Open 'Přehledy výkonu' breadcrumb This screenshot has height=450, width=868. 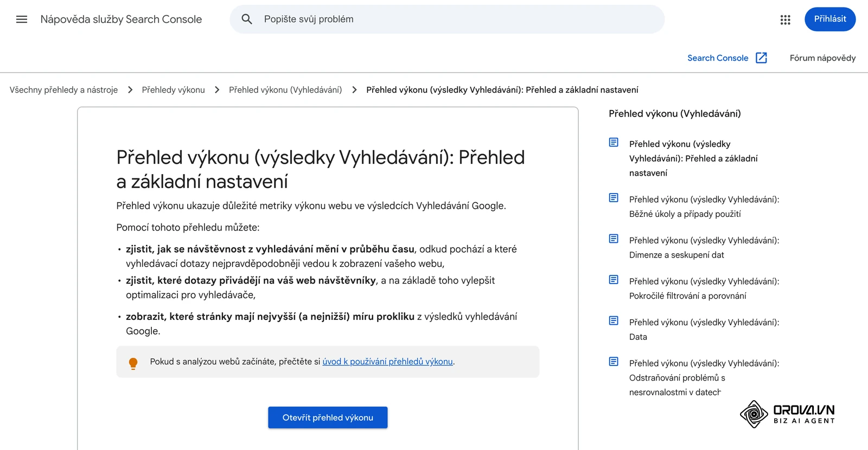click(174, 90)
